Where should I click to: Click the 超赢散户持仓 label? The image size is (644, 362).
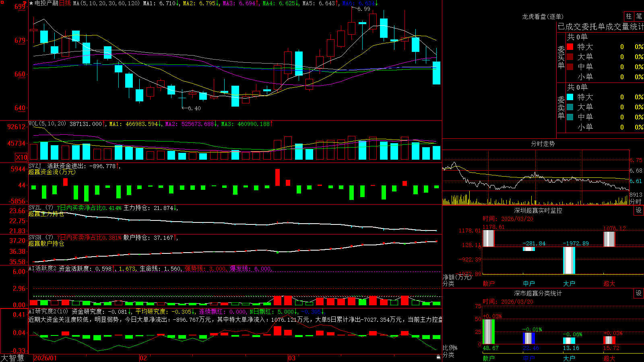coord(46,243)
